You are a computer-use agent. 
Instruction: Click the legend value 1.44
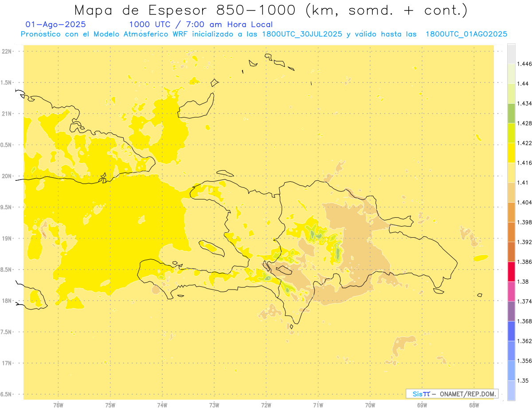tap(523, 84)
